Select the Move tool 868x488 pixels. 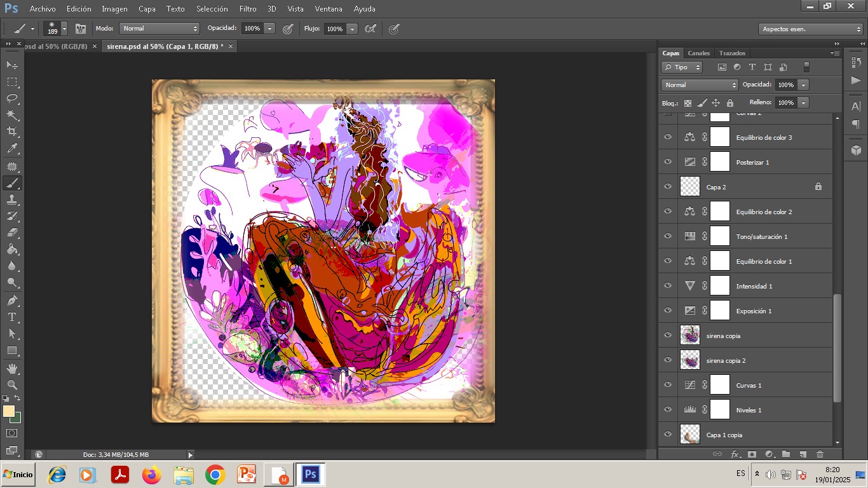(x=12, y=65)
